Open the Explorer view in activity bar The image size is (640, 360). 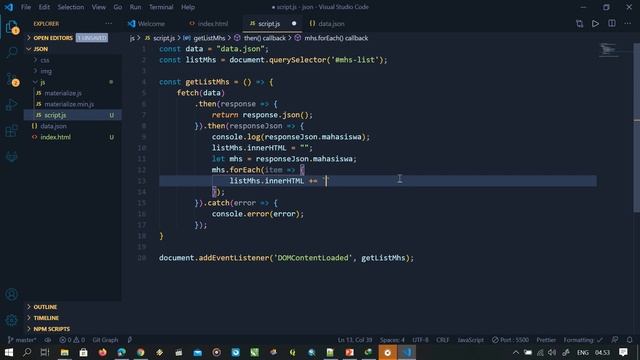click(11, 27)
